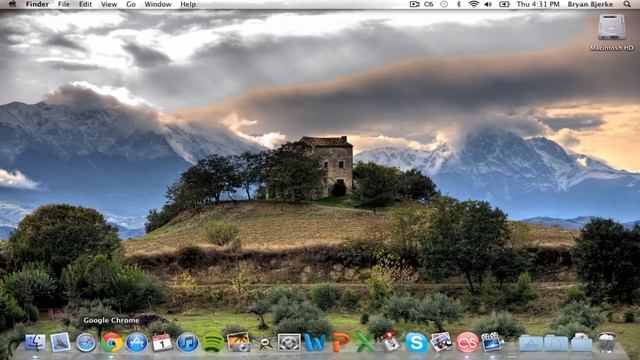Open the star-shaped iMovie Dock icon

[264, 344]
